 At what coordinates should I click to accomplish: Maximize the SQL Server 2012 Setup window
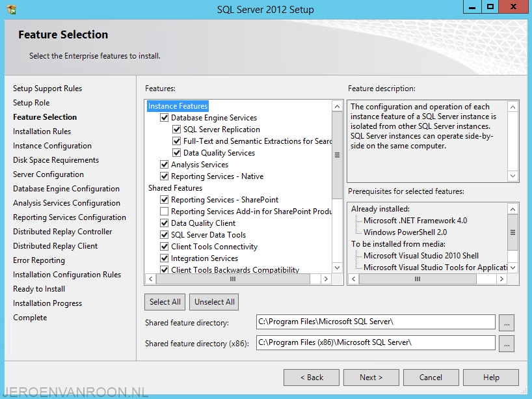click(490, 7)
